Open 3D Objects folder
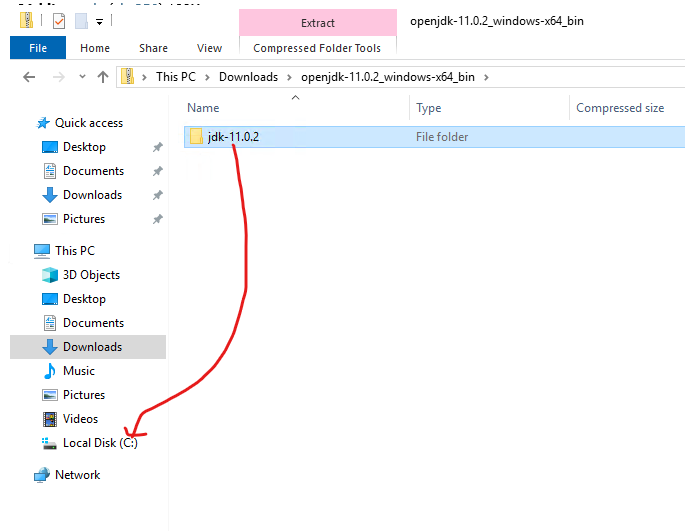This screenshot has width=685, height=531. pyautogui.click(x=91, y=275)
